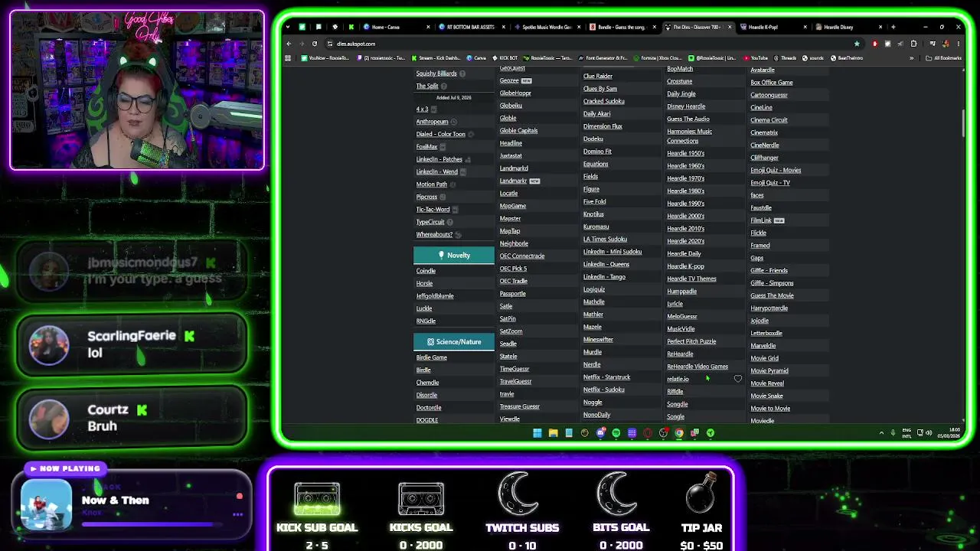The height and width of the screenshot is (551, 980).
Task: Open the Harmonies: Music Connections link
Action: click(689, 136)
